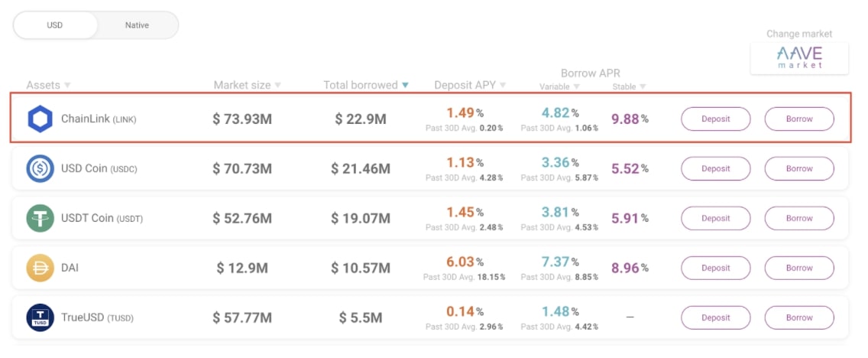Sort by Assets column arrow
Viewport: 868px width, 358px height.
click(x=67, y=86)
